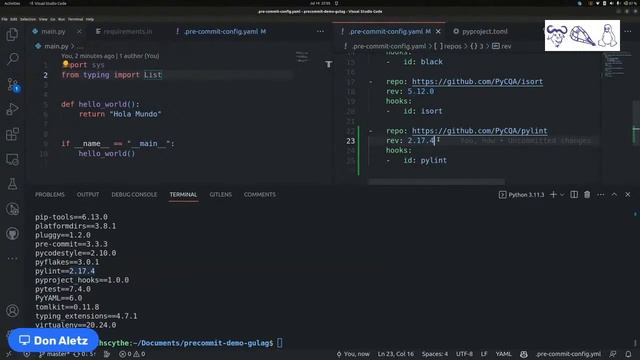Click the lightbulb code action in main.py

(x=65, y=64)
